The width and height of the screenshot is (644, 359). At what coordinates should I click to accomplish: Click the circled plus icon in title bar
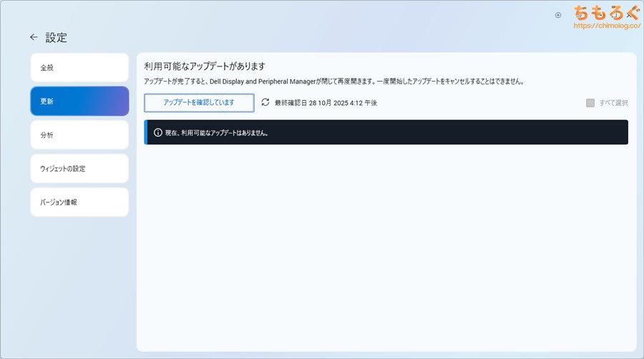(x=558, y=14)
